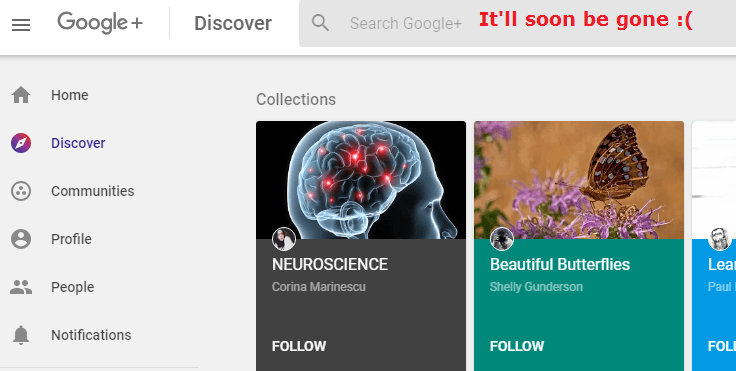Go to Home in sidebar
The image size is (736, 371).
click(x=70, y=95)
